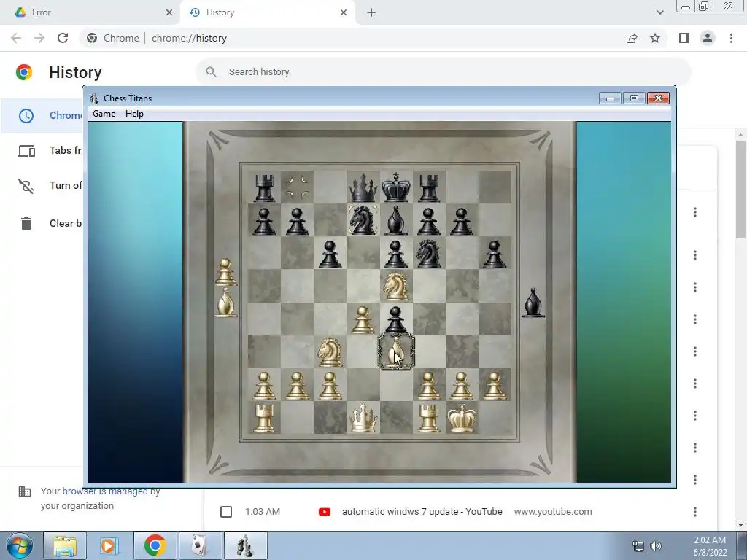
Task: Select the white pawn on h2
Action: (495, 385)
